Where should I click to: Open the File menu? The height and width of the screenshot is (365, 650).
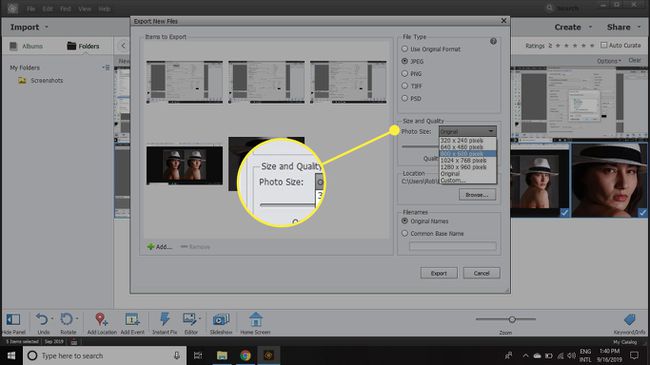[x=31, y=9]
